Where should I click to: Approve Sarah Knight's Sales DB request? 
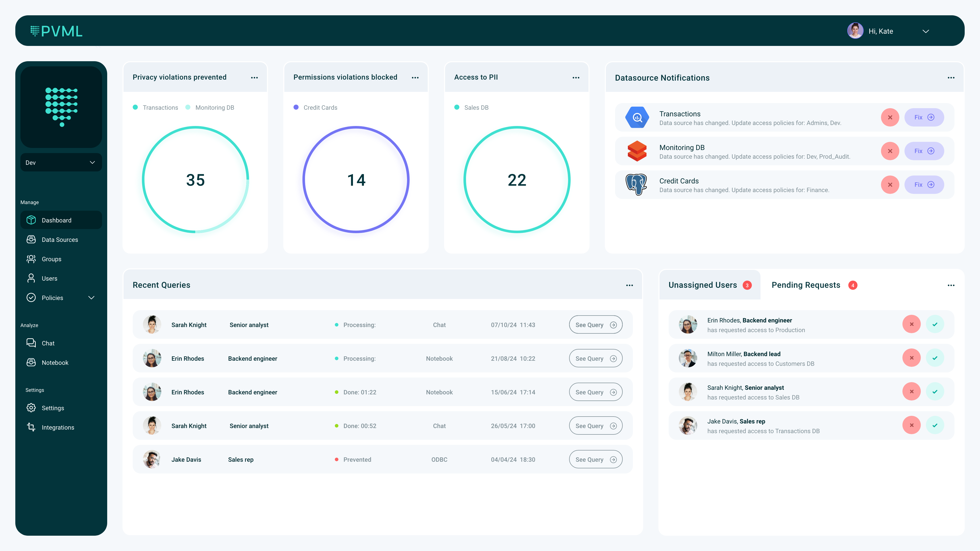[x=935, y=391]
